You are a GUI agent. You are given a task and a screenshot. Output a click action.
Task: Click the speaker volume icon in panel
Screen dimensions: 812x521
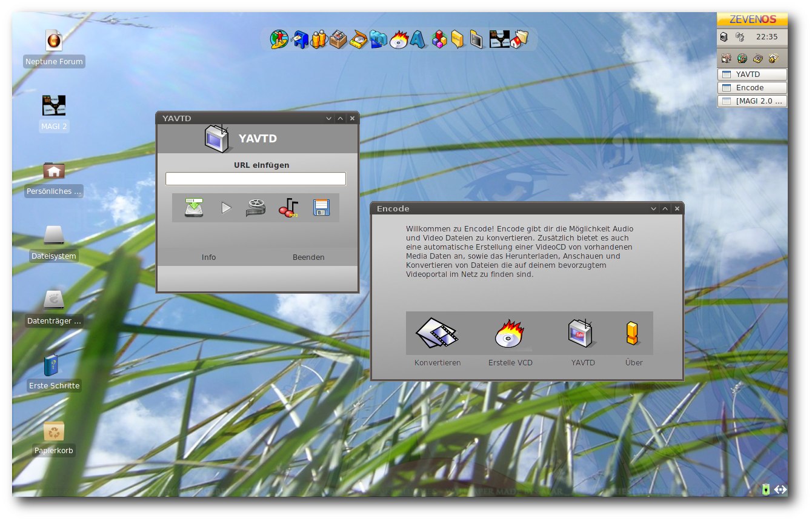724,37
